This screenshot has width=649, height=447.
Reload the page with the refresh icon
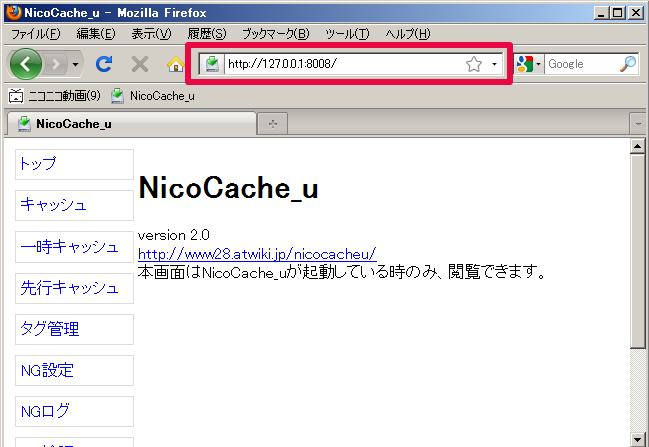[103, 64]
